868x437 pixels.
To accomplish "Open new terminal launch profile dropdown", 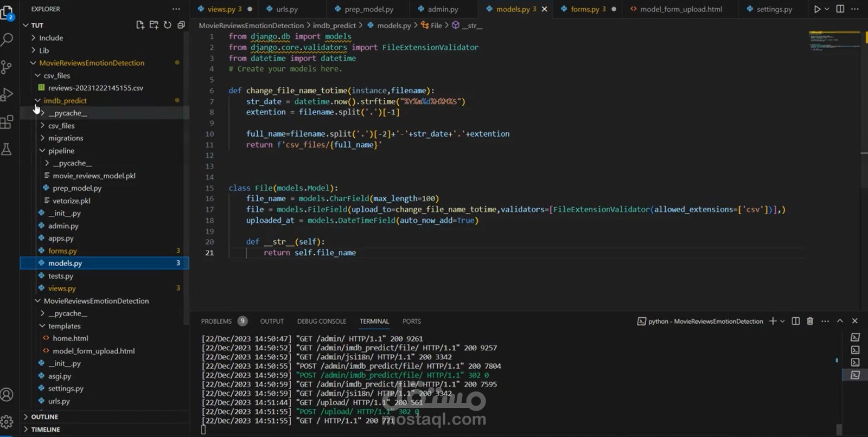I will click(782, 322).
